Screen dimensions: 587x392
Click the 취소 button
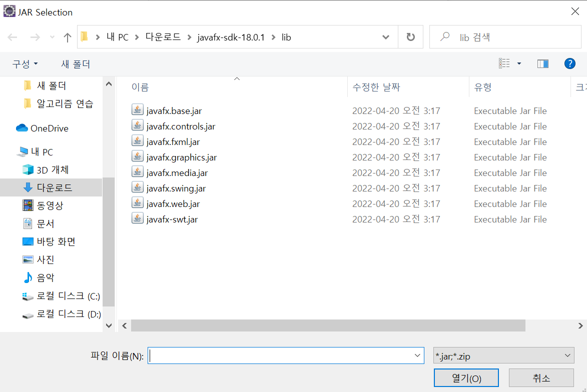pyautogui.click(x=541, y=378)
